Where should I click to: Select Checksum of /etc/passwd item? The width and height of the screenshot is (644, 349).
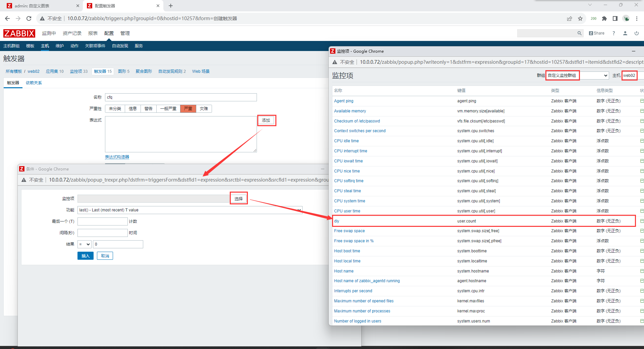(x=357, y=121)
